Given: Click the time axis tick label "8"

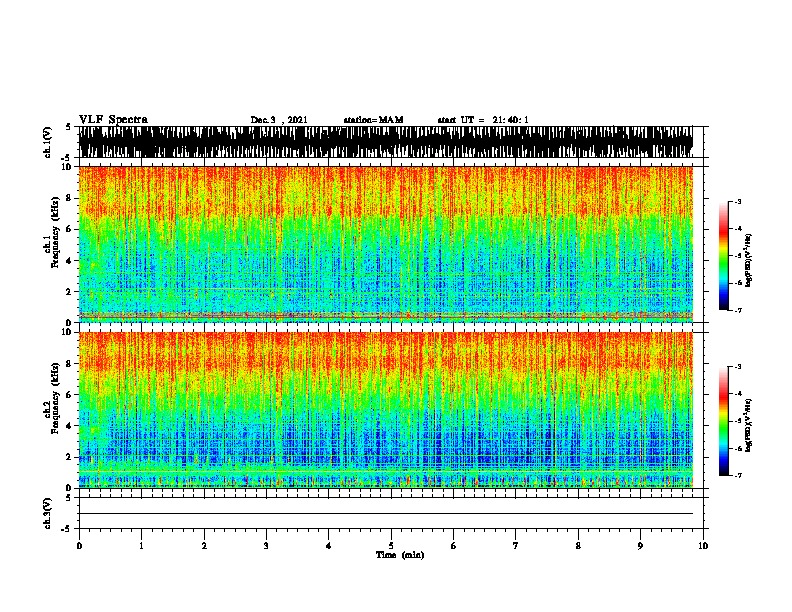Looking at the screenshot, I should click(578, 546).
